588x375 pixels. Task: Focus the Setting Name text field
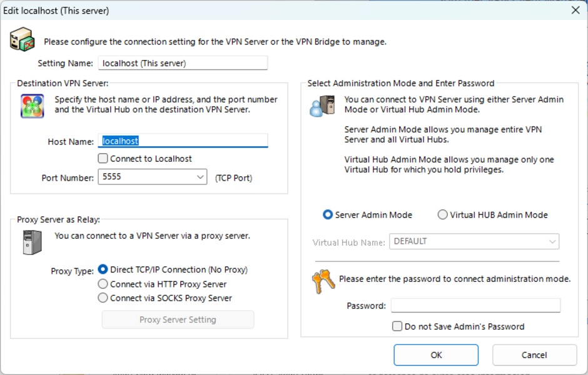183,63
